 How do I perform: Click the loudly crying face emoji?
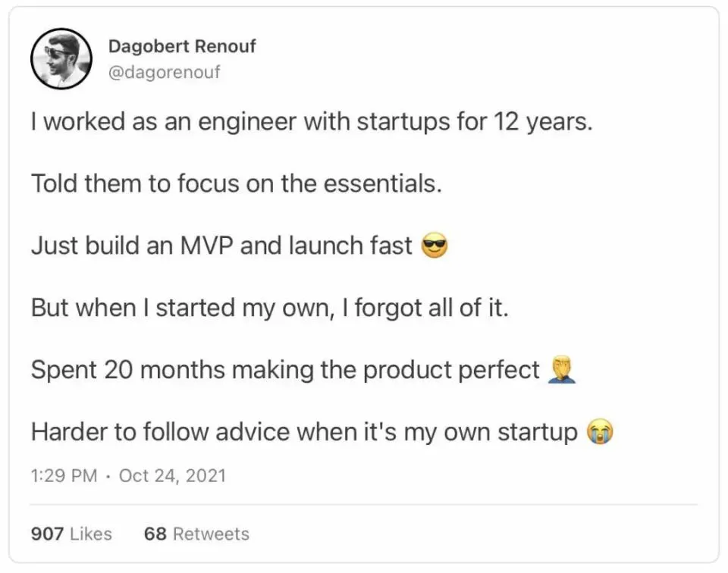[x=600, y=432]
